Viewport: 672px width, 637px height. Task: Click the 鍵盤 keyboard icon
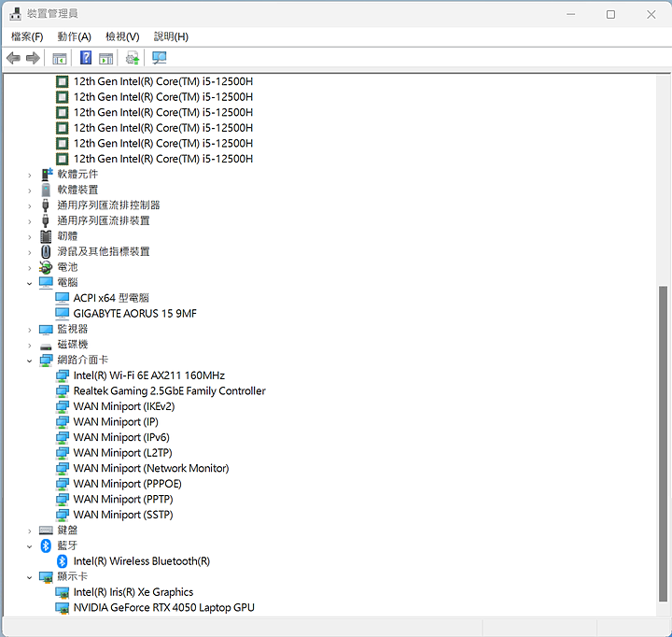click(x=46, y=531)
